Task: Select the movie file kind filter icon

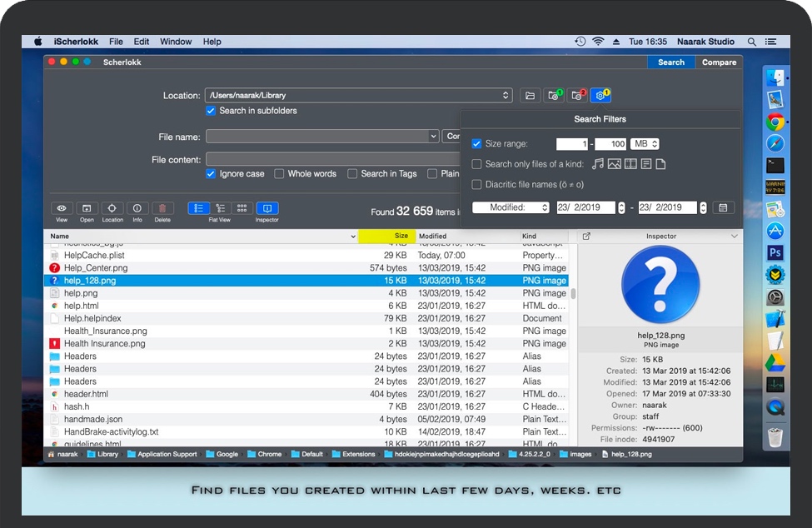Action: tap(630, 164)
